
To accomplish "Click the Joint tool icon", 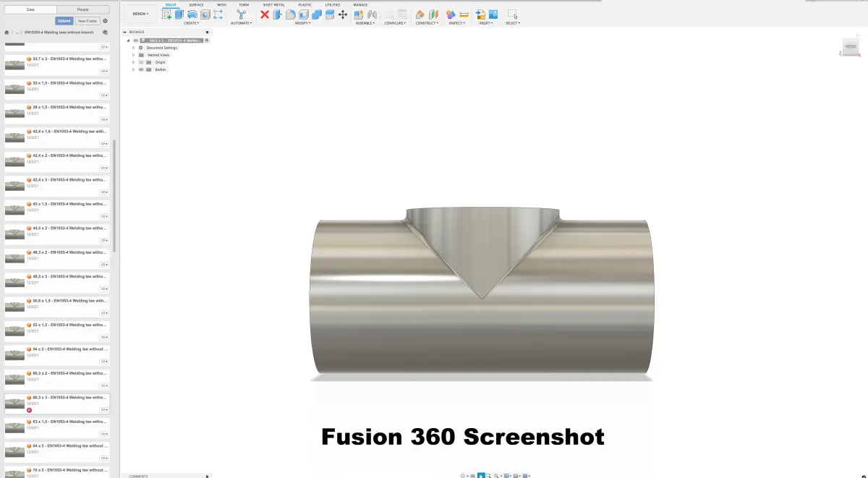I will (x=372, y=14).
